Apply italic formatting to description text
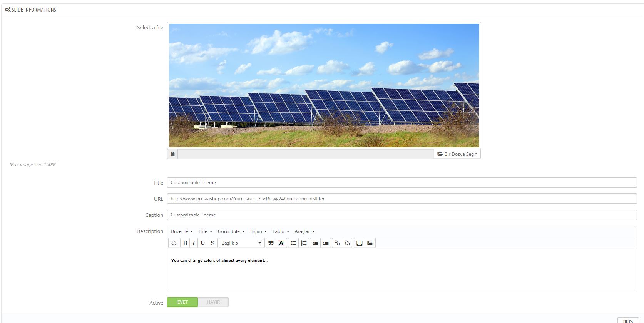Image resolution: width=644 pixels, height=323 pixels. pyautogui.click(x=194, y=243)
